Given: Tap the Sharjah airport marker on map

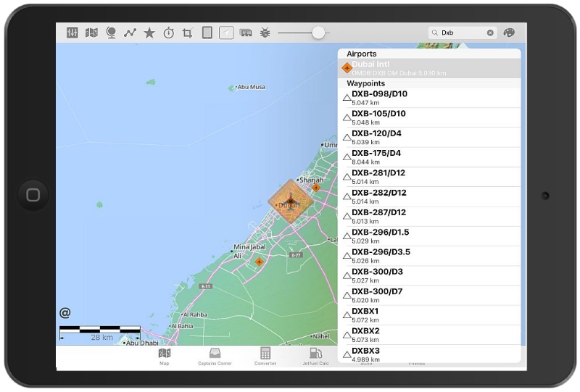Looking at the screenshot, I should point(316,188).
